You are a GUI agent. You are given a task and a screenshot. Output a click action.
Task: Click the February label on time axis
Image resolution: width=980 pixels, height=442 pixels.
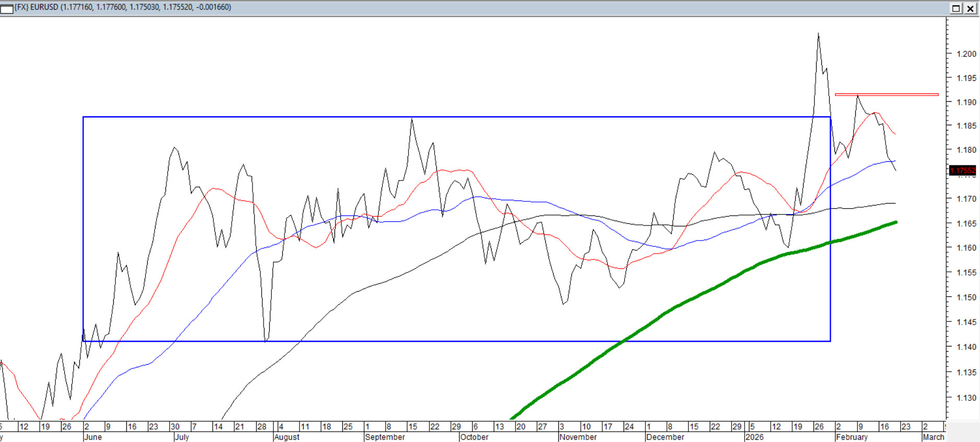coord(852,437)
